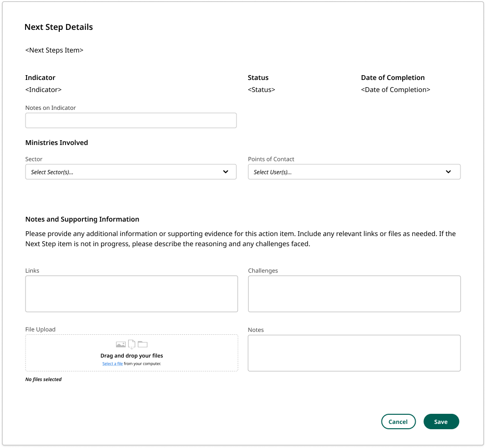Click the <Indicator> placeholder value
486x448 pixels.
coord(43,90)
